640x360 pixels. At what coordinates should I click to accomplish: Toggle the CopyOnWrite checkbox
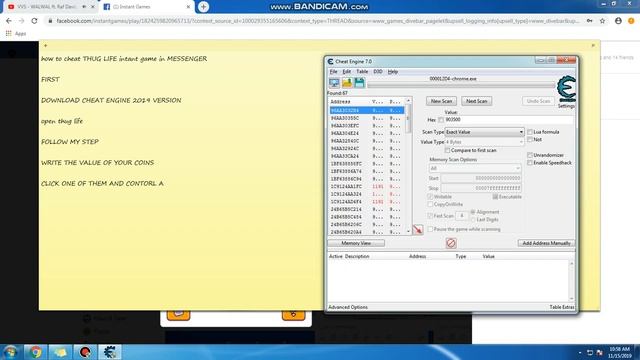pos(430,204)
